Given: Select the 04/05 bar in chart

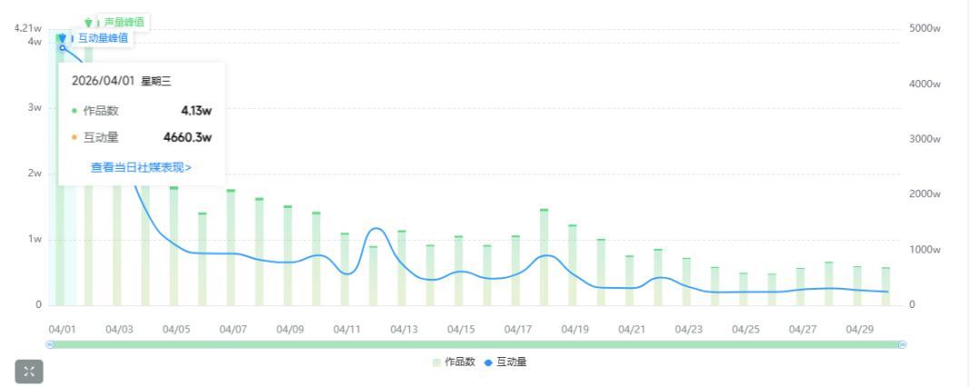Looking at the screenshot, I should click(173, 246).
